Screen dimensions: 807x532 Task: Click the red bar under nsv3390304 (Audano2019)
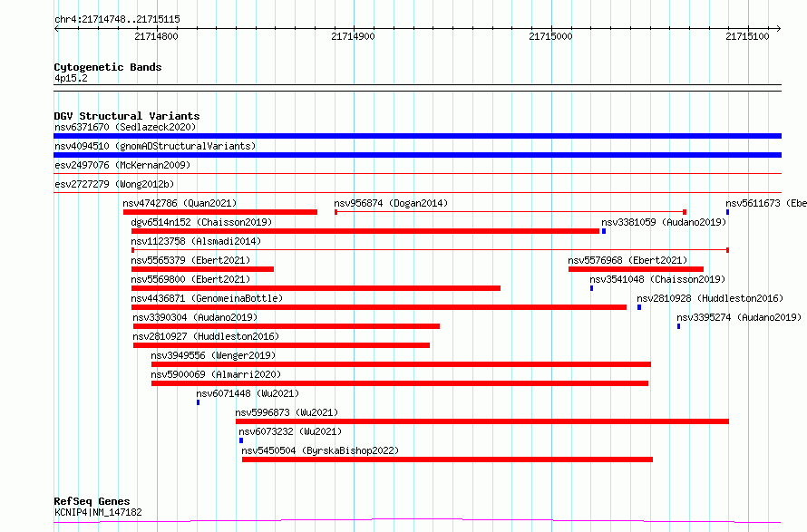click(287, 326)
